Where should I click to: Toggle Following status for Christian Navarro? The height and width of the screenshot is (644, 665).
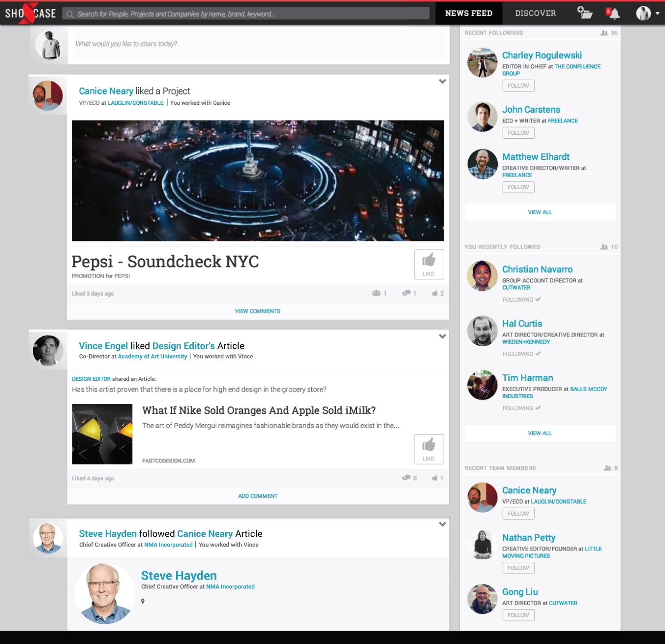tap(521, 300)
